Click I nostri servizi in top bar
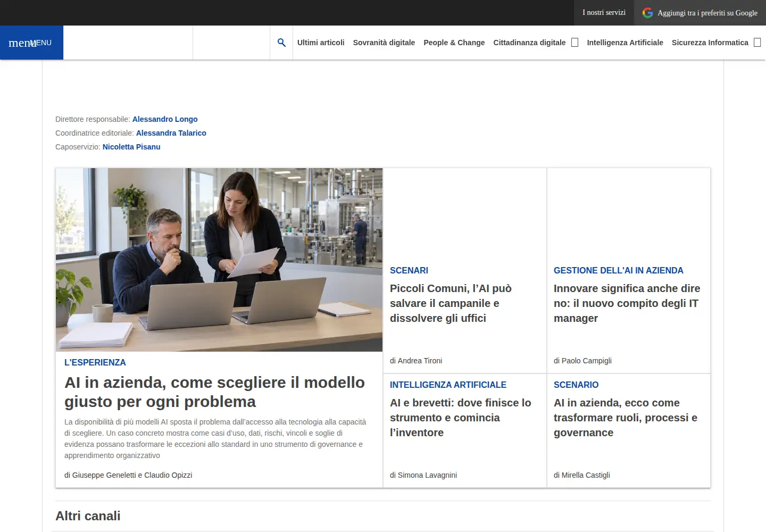 604,13
